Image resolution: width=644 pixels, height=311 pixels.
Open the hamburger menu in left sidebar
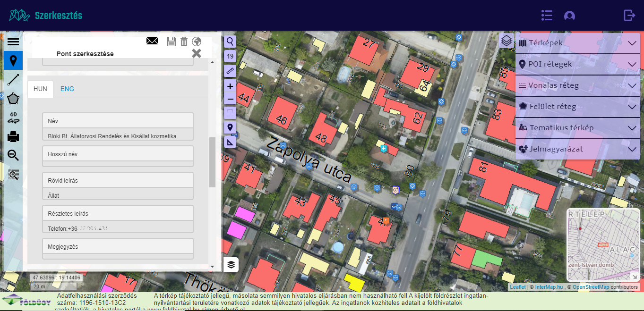pyautogui.click(x=13, y=42)
